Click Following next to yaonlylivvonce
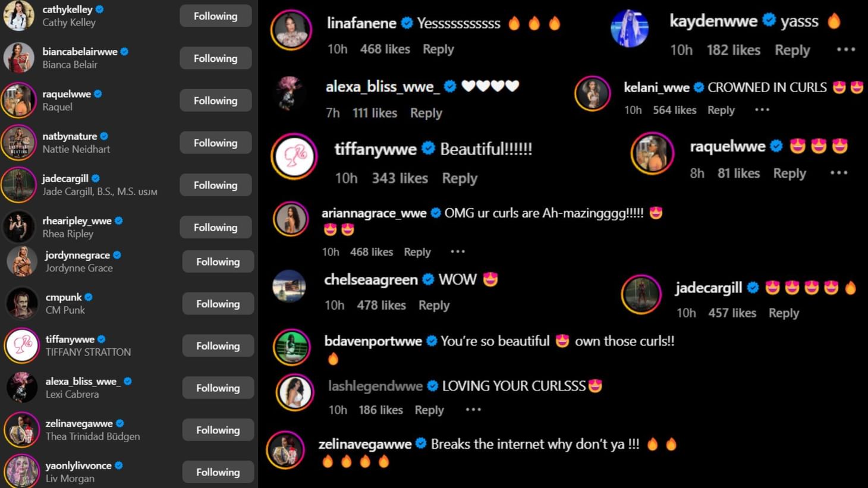 tap(218, 472)
